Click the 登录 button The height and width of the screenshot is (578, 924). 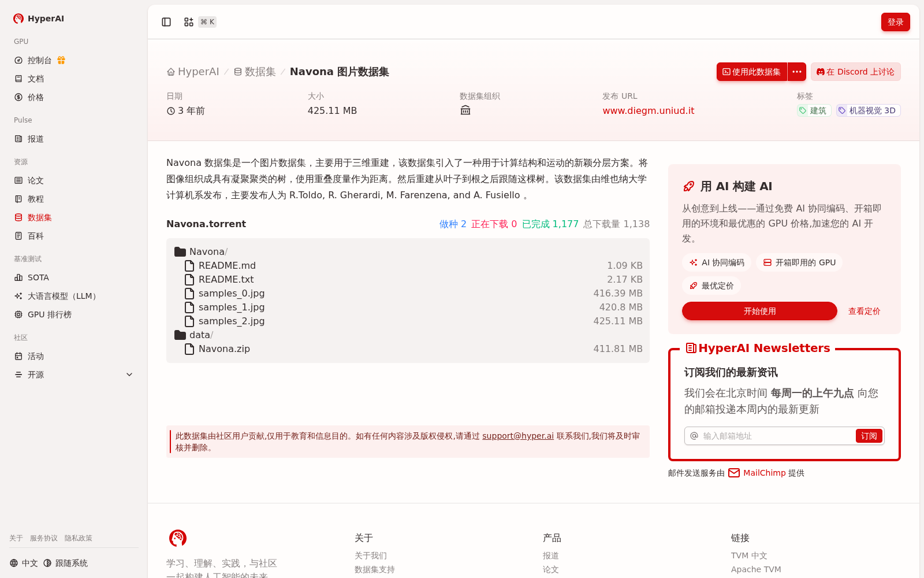coord(895,22)
